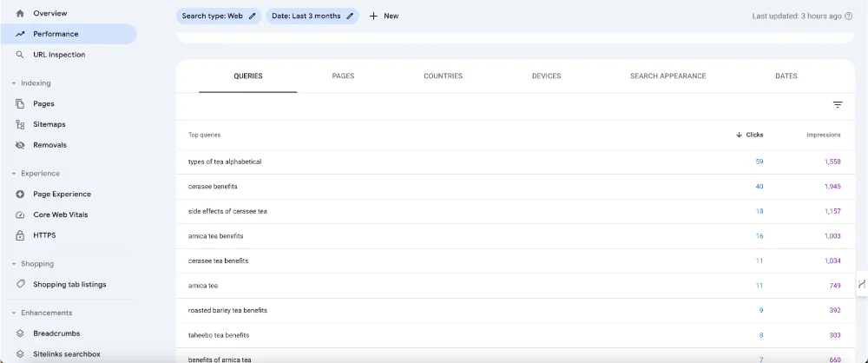Select query 'side effects of cerasee tea'
This screenshot has height=363, width=868.
(x=227, y=212)
